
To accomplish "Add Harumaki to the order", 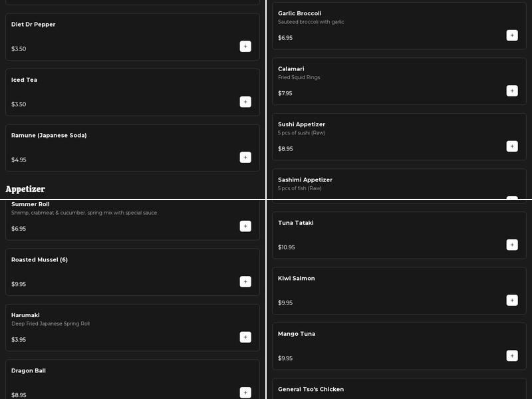I will click(x=245, y=337).
